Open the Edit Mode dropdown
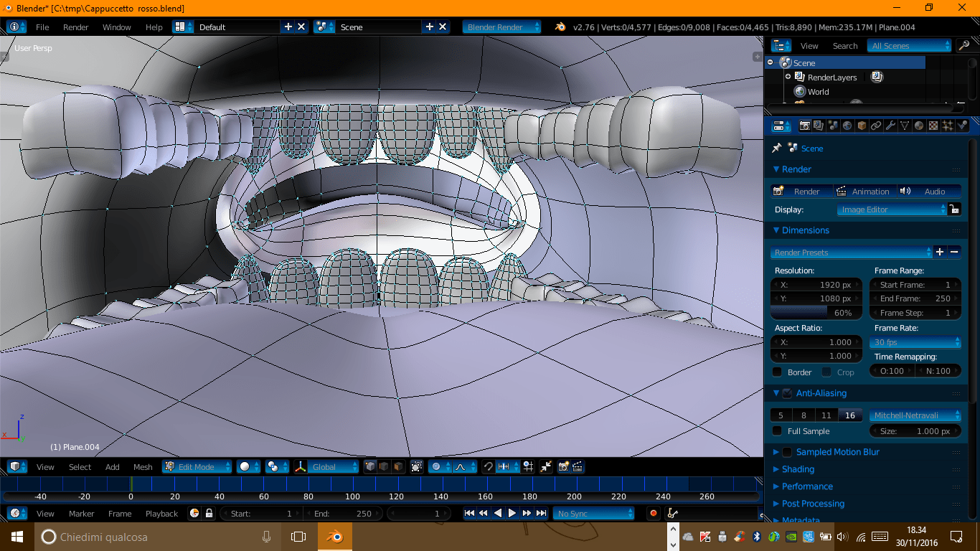This screenshot has height=551, width=980. (x=197, y=466)
